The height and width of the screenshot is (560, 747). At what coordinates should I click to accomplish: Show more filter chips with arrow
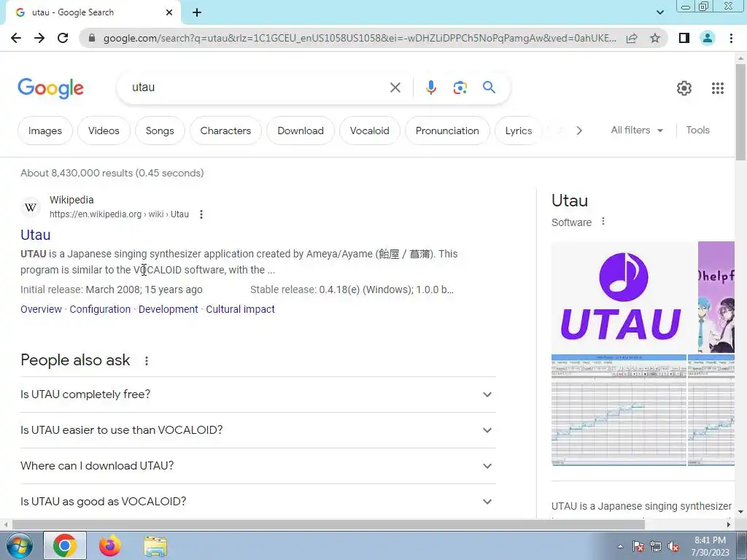579,131
